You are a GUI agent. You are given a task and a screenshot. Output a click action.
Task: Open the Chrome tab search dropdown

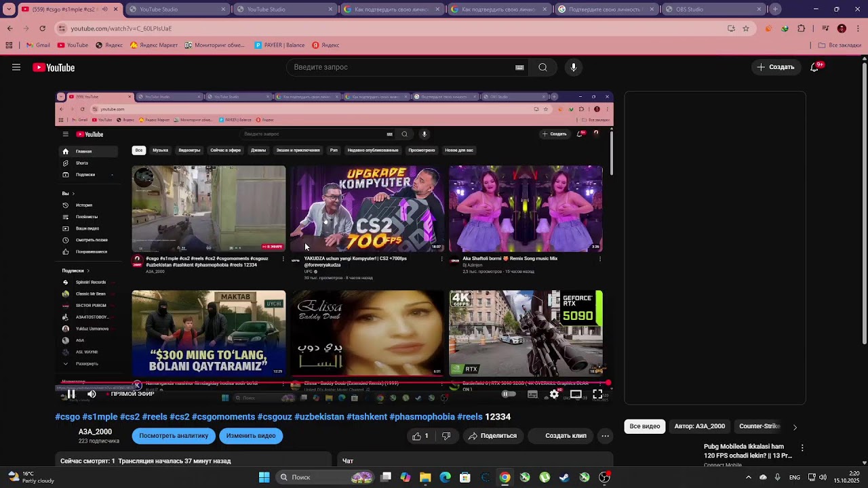click(9, 9)
